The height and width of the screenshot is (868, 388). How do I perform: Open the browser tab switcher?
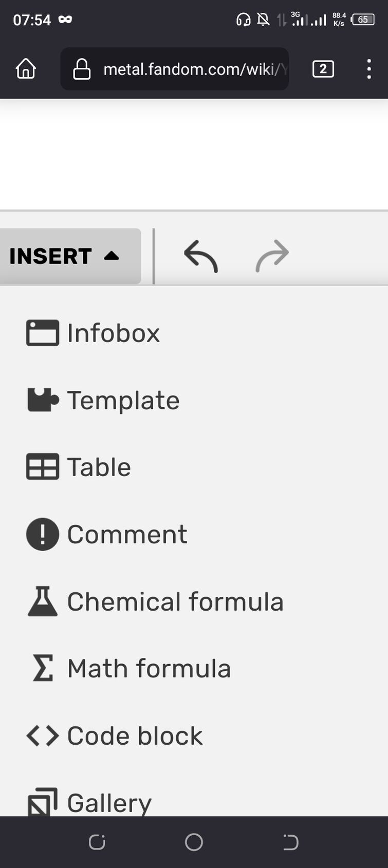[323, 69]
